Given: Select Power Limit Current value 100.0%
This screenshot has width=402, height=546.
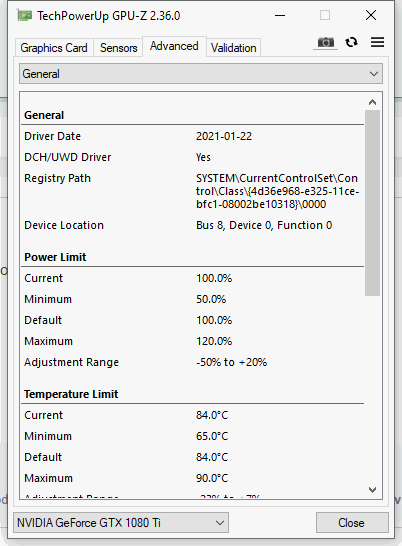Looking at the screenshot, I should [214, 278].
